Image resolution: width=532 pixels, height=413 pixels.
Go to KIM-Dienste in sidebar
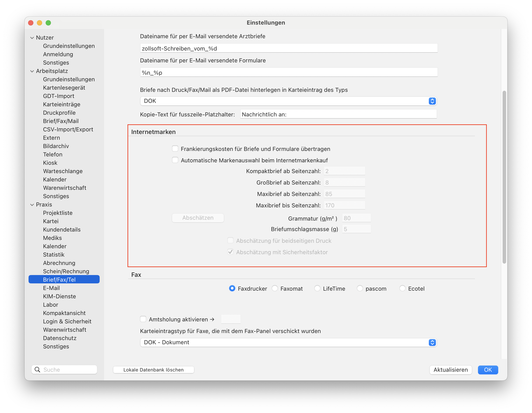point(59,296)
